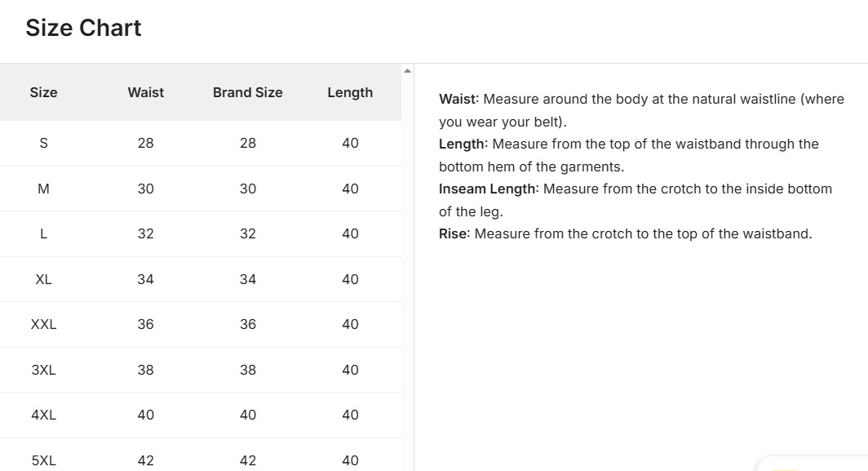
Task: Select the M size row label
Action: pos(43,189)
